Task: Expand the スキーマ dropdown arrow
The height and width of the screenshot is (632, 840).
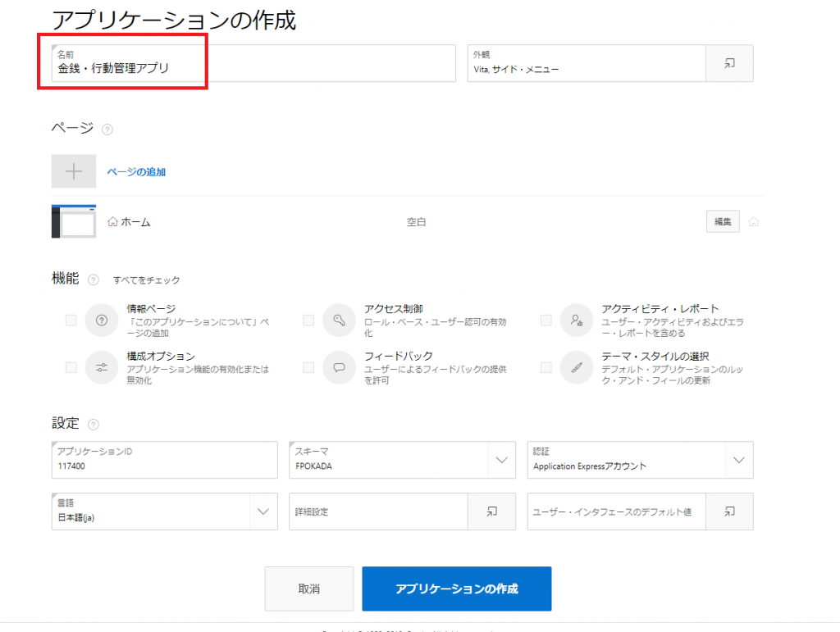Action: point(501,460)
